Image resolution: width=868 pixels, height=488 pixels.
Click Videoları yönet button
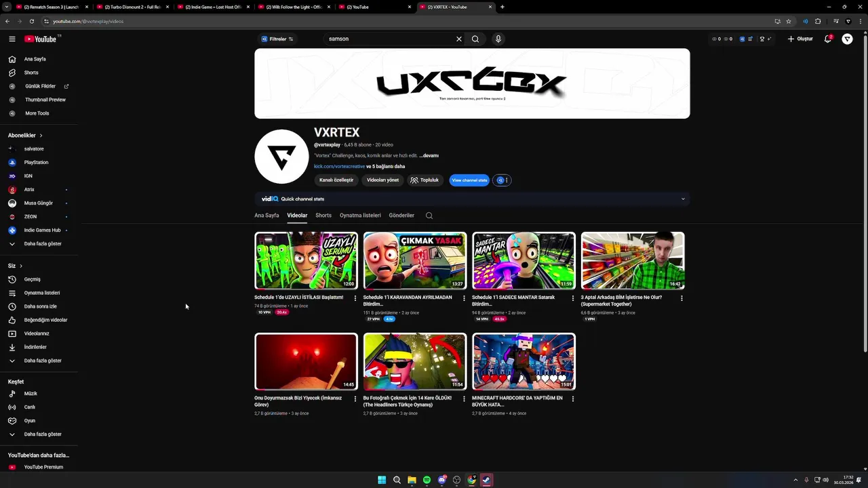tap(382, 180)
